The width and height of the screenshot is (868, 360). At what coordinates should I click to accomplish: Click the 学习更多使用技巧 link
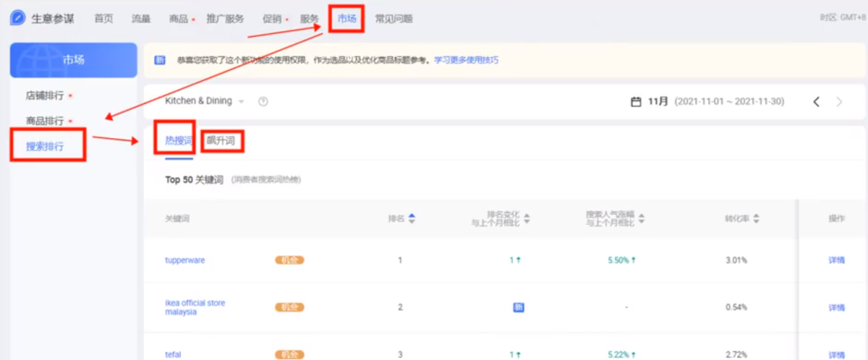[466, 59]
